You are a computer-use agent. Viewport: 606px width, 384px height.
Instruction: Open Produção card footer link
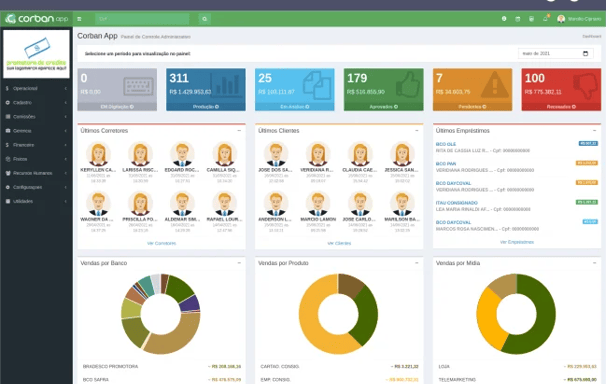(x=206, y=107)
